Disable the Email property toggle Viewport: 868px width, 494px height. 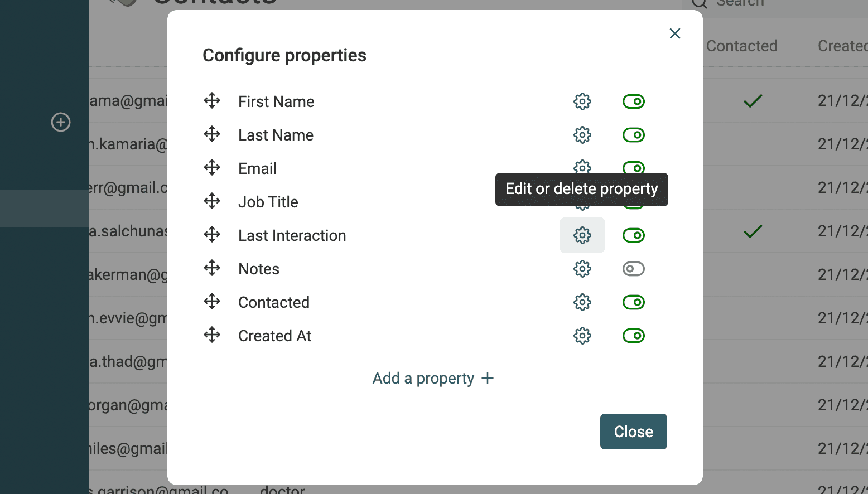tap(633, 168)
